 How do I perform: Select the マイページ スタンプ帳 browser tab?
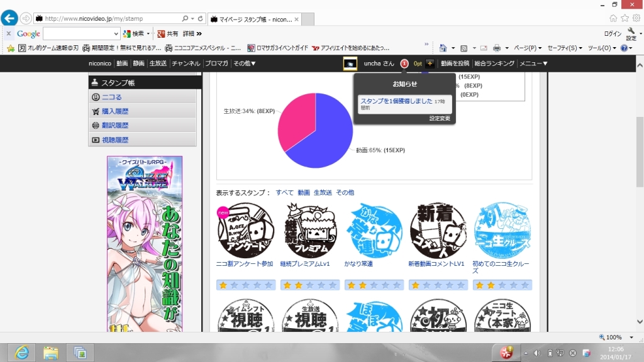(254, 19)
